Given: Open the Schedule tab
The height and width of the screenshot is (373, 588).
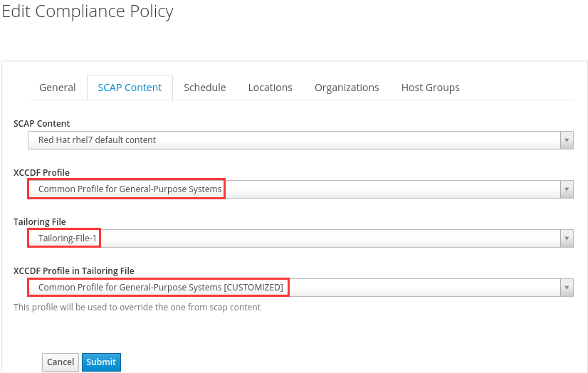Looking at the screenshot, I should point(204,88).
